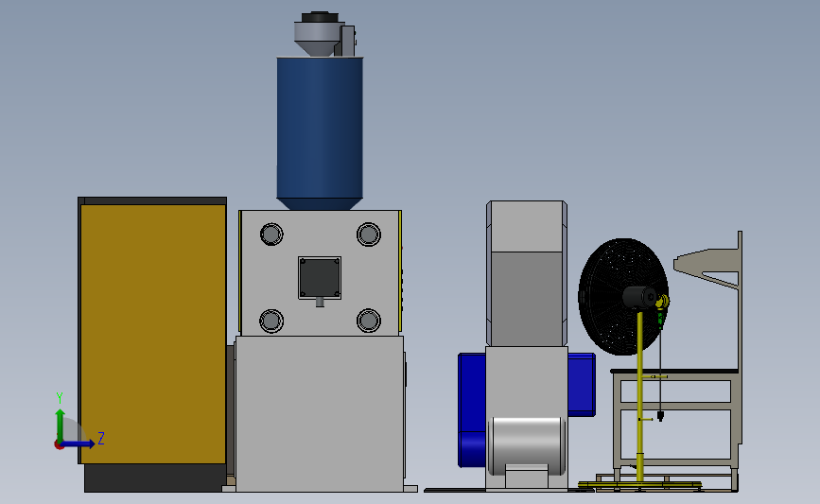820x504 pixels.
Task: Select the blue Z axis arrow of the triad
Action: [79, 444]
